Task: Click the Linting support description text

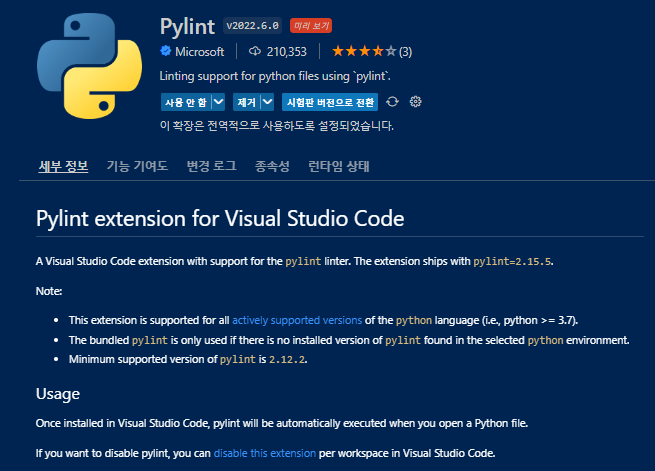Action: pos(275,76)
